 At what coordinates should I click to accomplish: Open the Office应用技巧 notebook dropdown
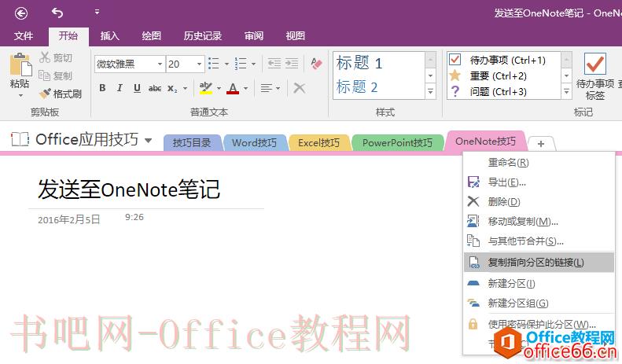pyautogui.click(x=148, y=140)
